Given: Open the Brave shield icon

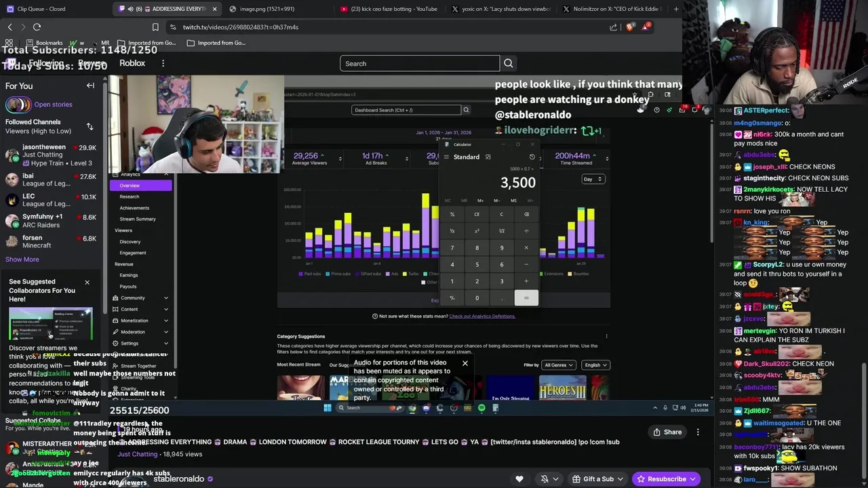Looking at the screenshot, I should click(x=631, y=27).
